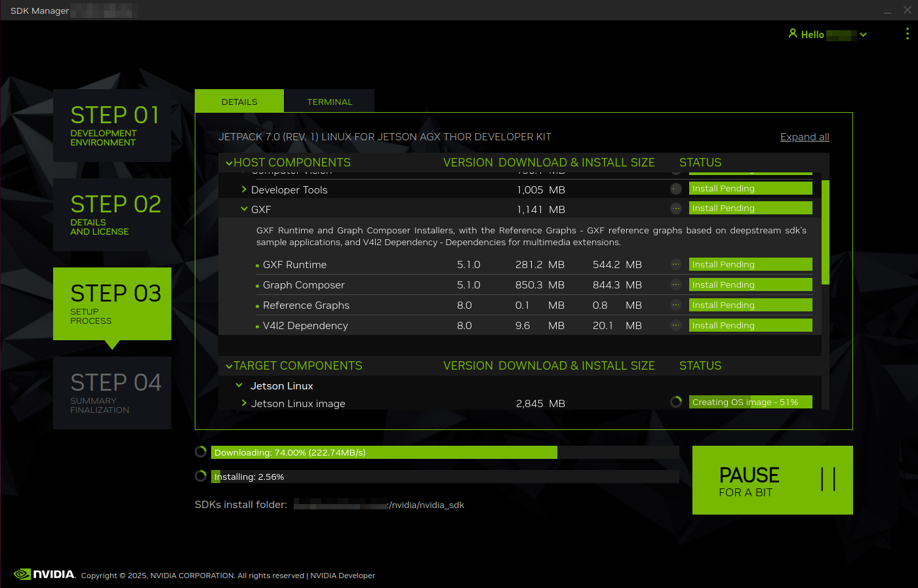Collapse the TARGET COMPONENTS section
Image resolution: width=918 pixels, height=588 pixels.
[x=229, y=366]
